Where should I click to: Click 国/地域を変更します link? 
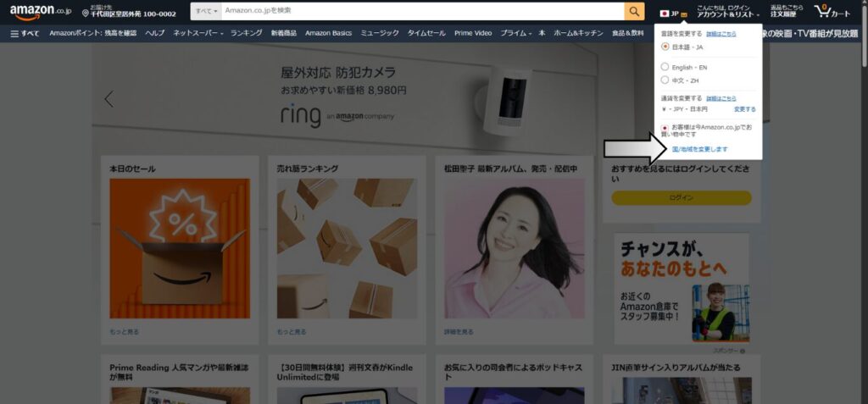[x=699, y=149]
